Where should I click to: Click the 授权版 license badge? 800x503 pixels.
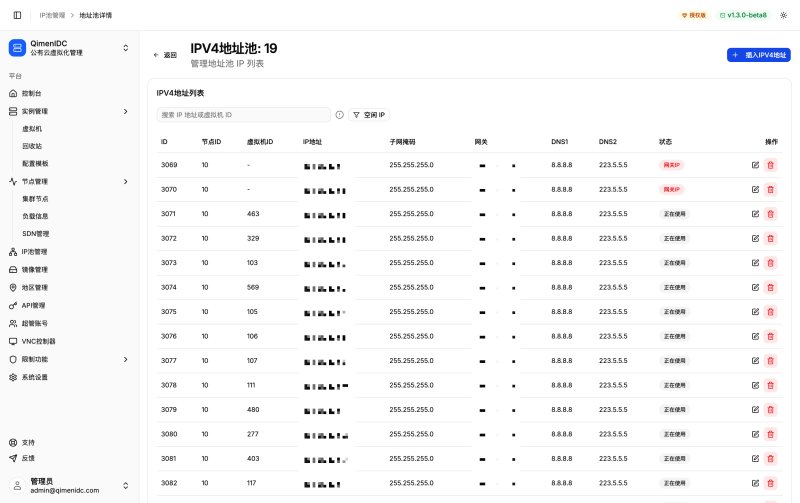click(694, 15)
